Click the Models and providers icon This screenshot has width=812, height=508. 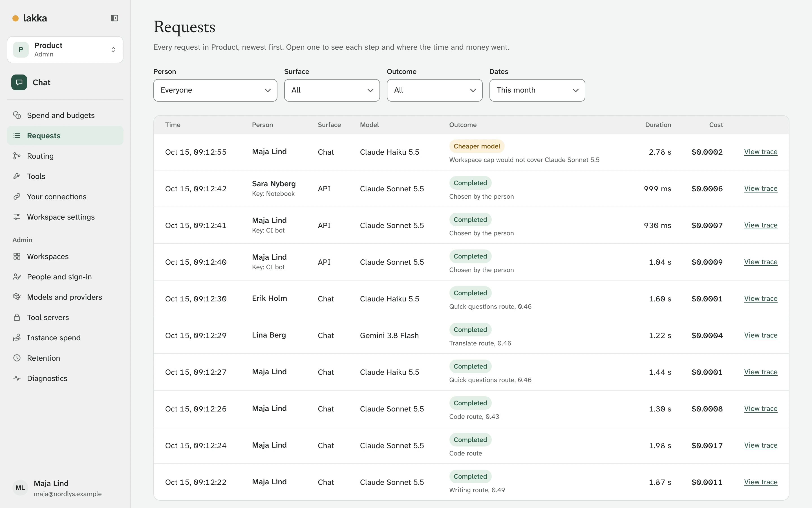coord(17,297)
